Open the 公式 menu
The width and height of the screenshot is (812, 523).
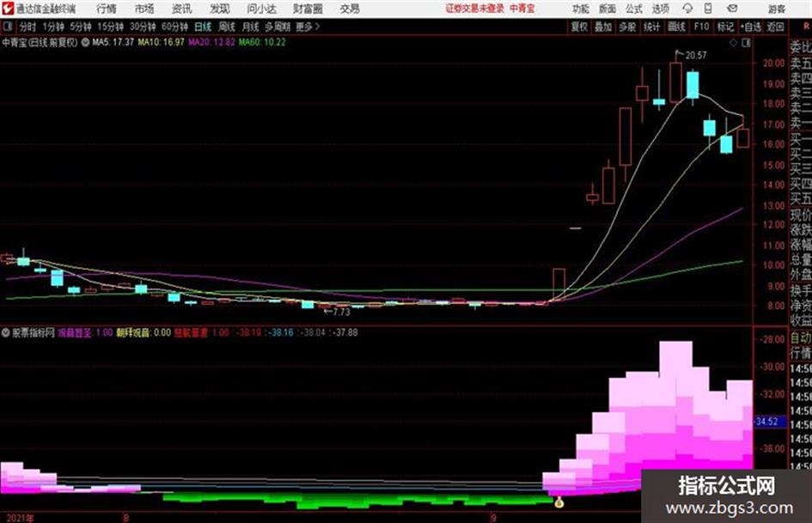634,9
